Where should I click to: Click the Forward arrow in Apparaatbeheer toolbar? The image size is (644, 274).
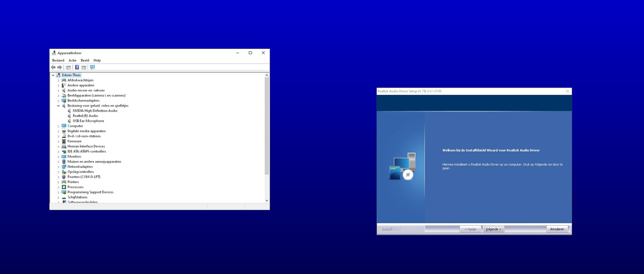[x=59, y=67]
